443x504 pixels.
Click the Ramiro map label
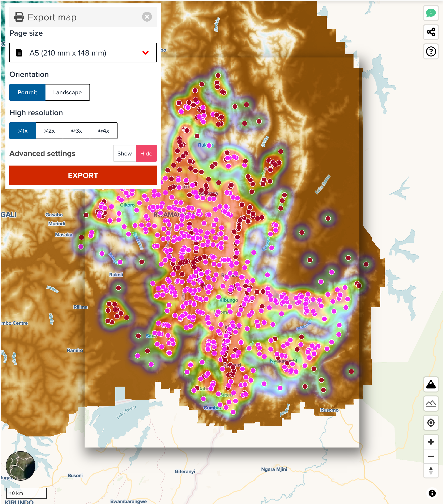point(75,350)
